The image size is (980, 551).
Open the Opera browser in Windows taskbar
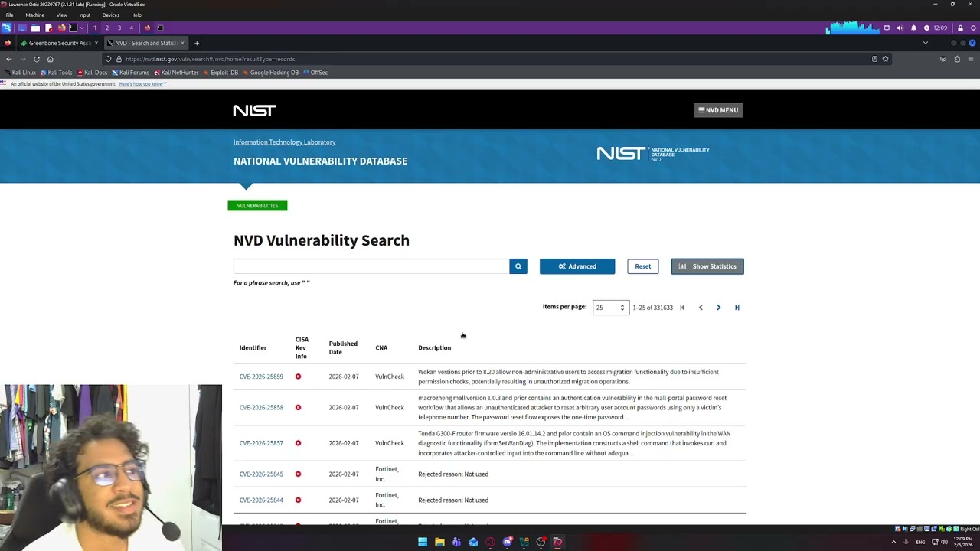tap(490, 542)
